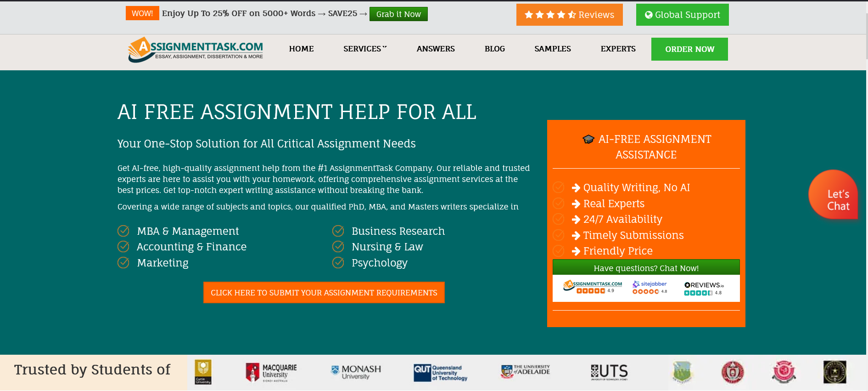Click the check icon beside Nursing & Law
The height and width of the screenshot is (391, 868).
click(x=338, y=247)
